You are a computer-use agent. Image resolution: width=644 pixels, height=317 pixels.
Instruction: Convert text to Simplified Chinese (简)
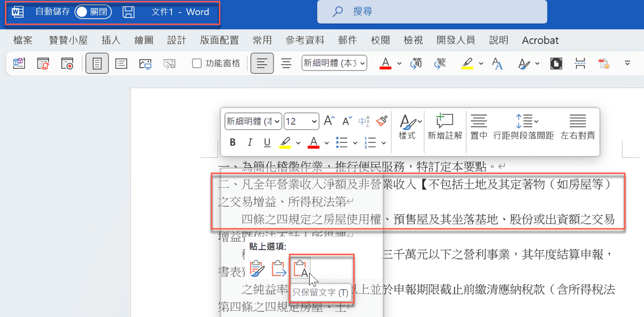pos(416,63)
